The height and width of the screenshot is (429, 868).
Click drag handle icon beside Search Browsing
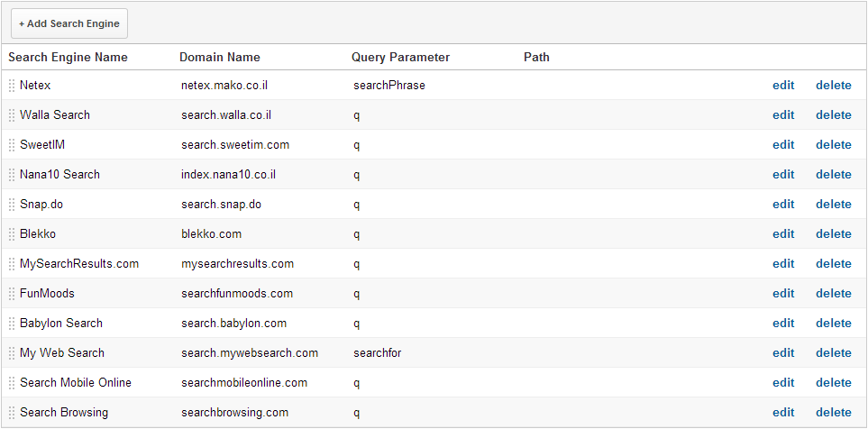(12, 413)
